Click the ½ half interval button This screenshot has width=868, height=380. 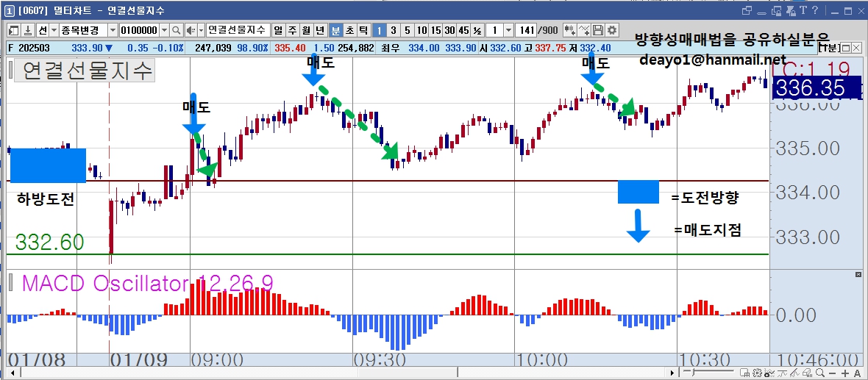477,30
